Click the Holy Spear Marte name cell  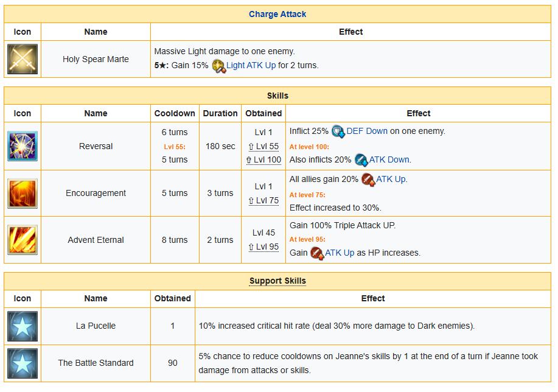pyautogui.click(x=96, y=59)
